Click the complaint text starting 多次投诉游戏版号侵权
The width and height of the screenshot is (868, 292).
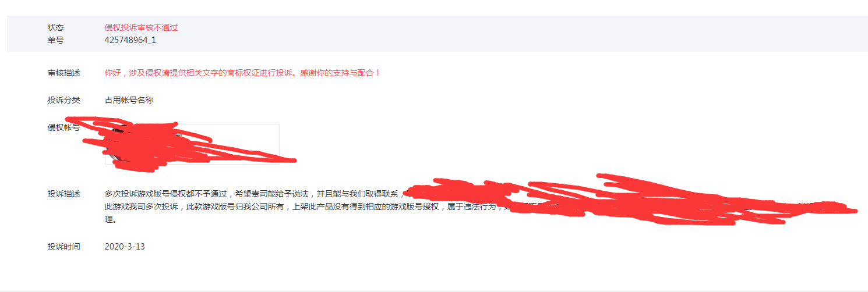(255, 194)
